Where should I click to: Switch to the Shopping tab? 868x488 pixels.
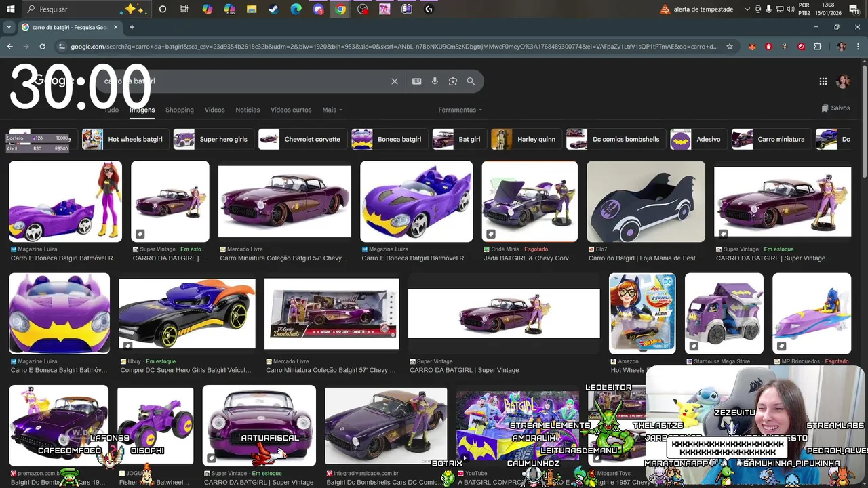(180, 110)
